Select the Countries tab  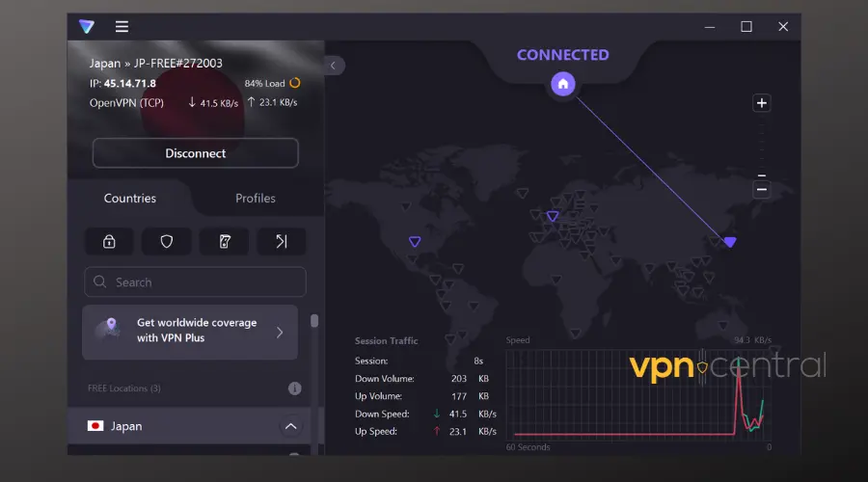[x=130, y=199]
